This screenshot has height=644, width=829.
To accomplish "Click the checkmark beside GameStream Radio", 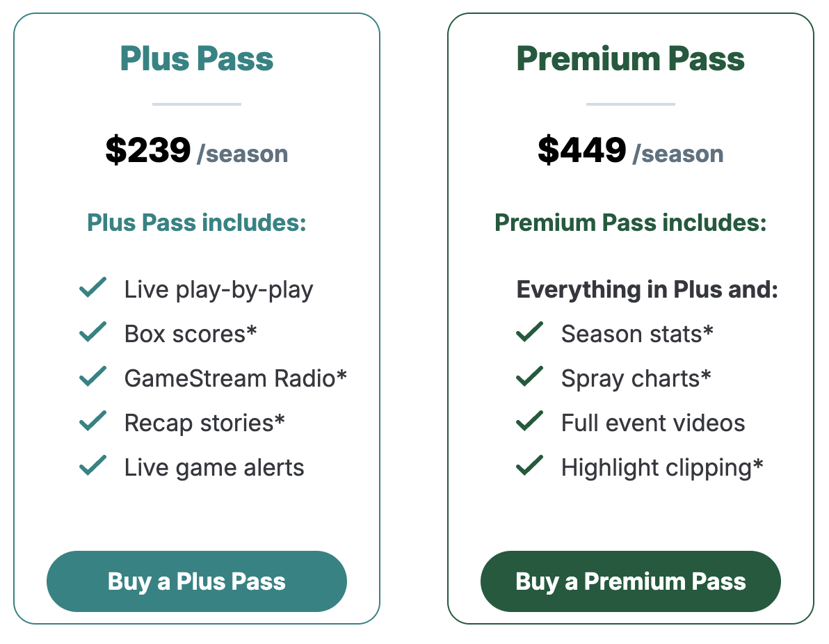I will click(x=92, y=377).
